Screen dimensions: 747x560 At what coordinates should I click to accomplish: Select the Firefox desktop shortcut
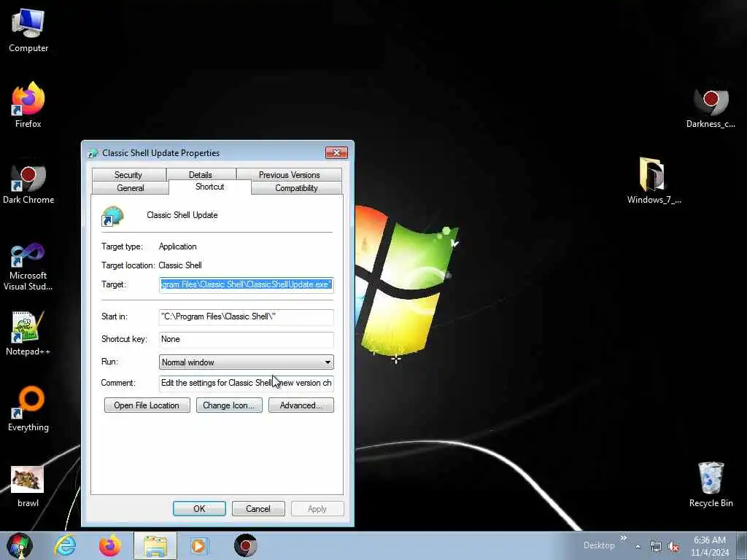click(28, 105)
